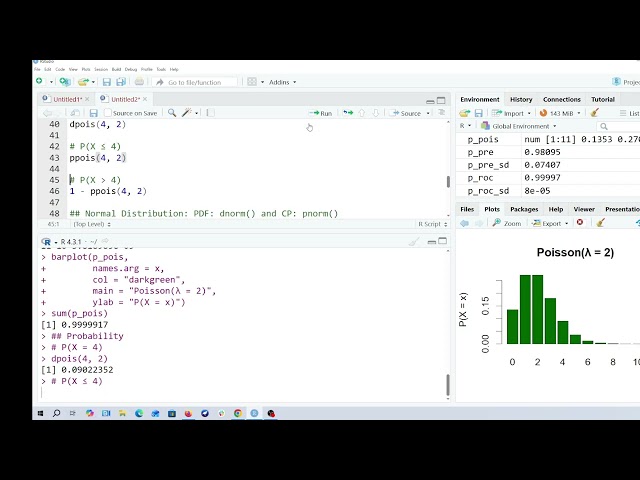
Task: Toggle the Source on Save checkbox
Action: coord(108,113)
